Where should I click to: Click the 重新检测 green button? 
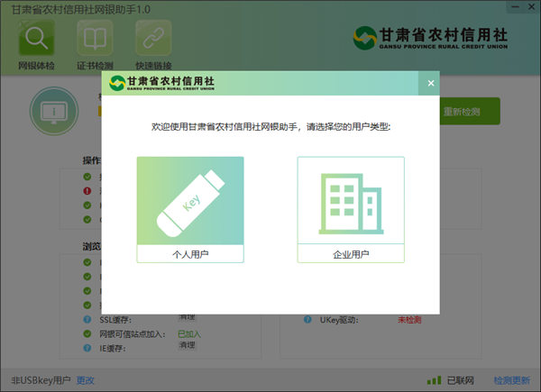(470, 112)
